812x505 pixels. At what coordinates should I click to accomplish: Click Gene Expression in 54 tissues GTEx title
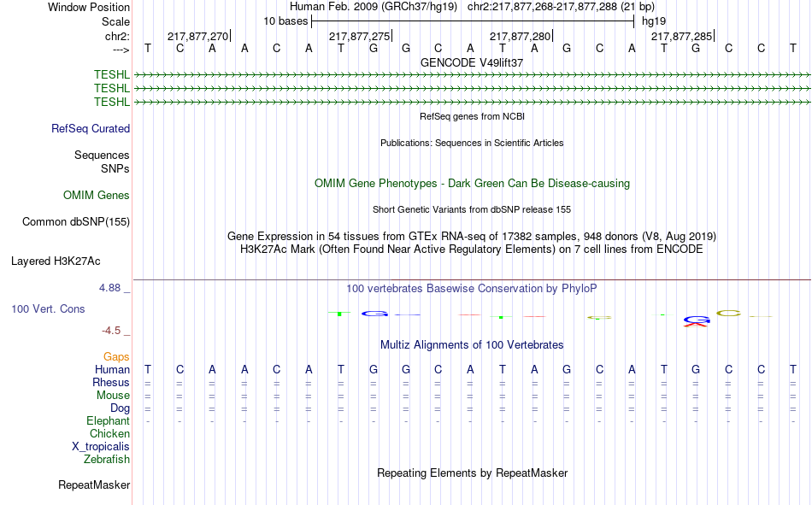(x=472, y=236)
